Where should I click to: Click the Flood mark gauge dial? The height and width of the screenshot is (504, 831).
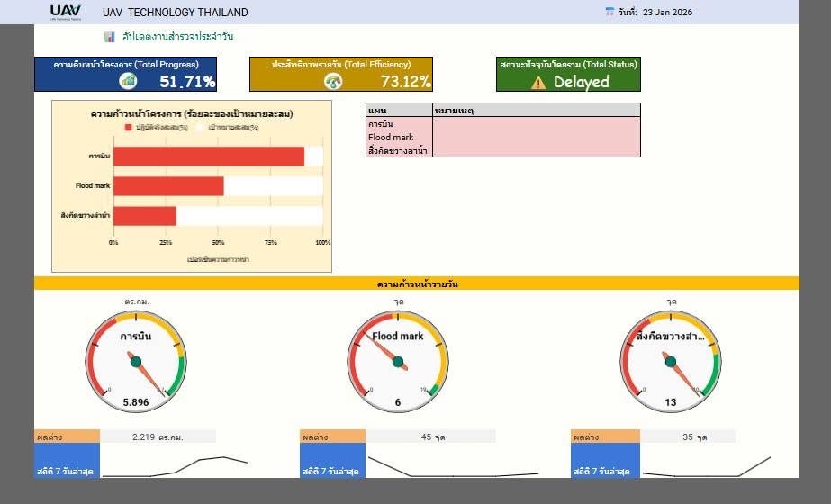click(x=397, y=362)
